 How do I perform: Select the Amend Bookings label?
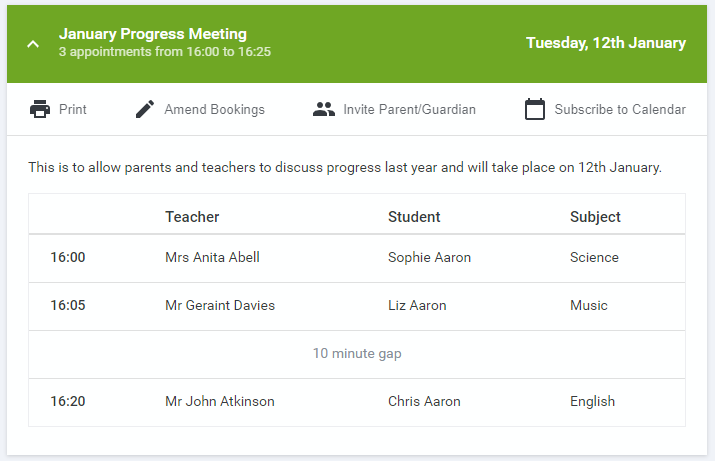point(214,109)
